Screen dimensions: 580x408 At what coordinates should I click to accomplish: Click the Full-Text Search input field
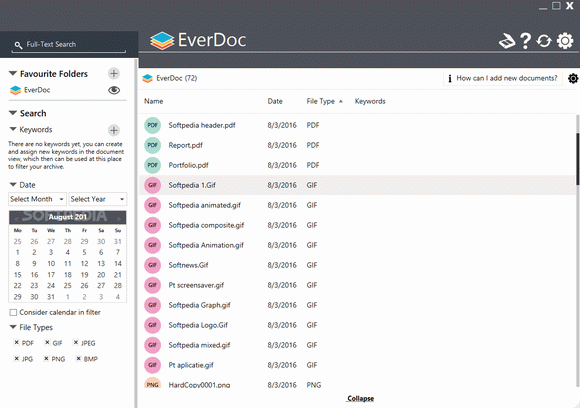(x=68, y=45)
